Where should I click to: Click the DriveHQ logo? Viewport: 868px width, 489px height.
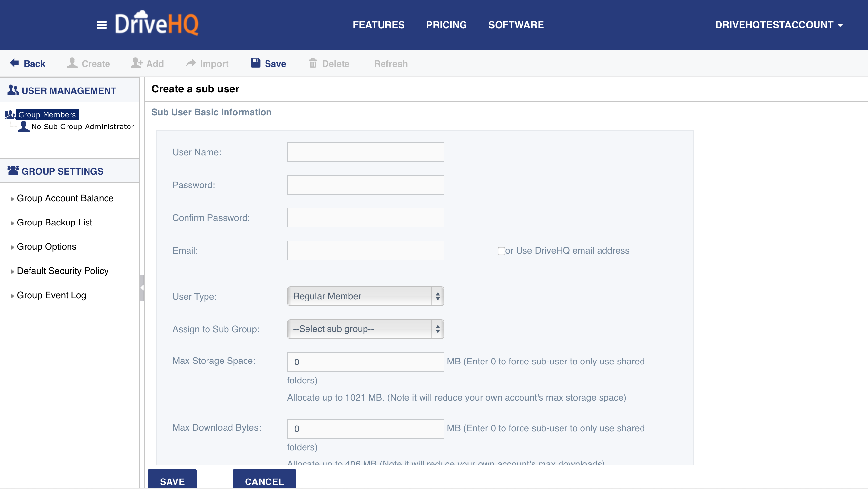(157, 24)
